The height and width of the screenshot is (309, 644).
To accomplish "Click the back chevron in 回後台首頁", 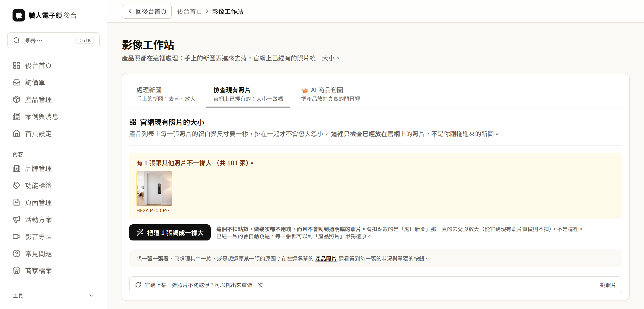I will coord(130,11).
